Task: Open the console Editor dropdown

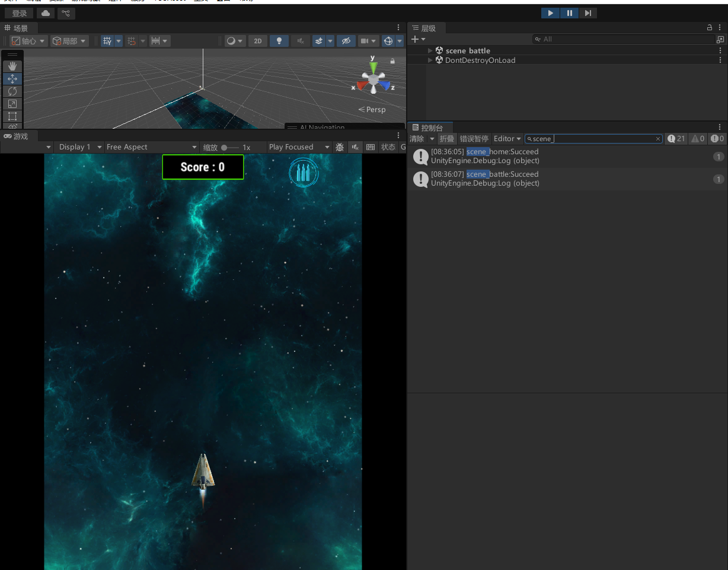Action: click(507, 139)
